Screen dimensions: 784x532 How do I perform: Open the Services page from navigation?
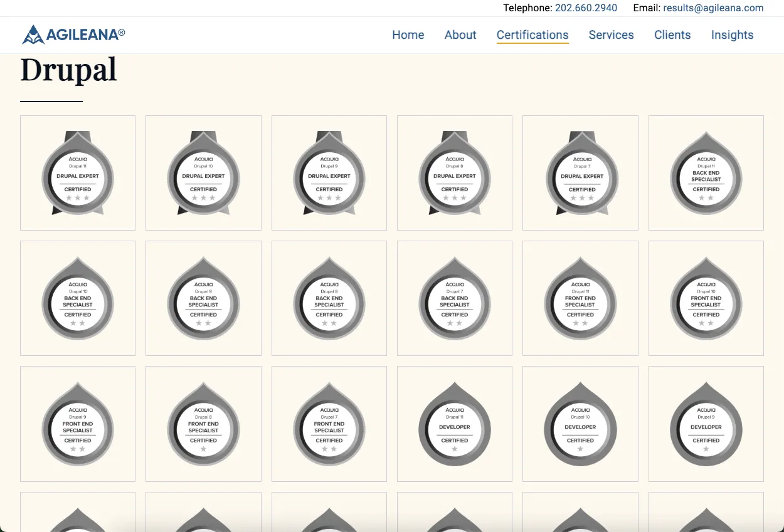[611, 35]
